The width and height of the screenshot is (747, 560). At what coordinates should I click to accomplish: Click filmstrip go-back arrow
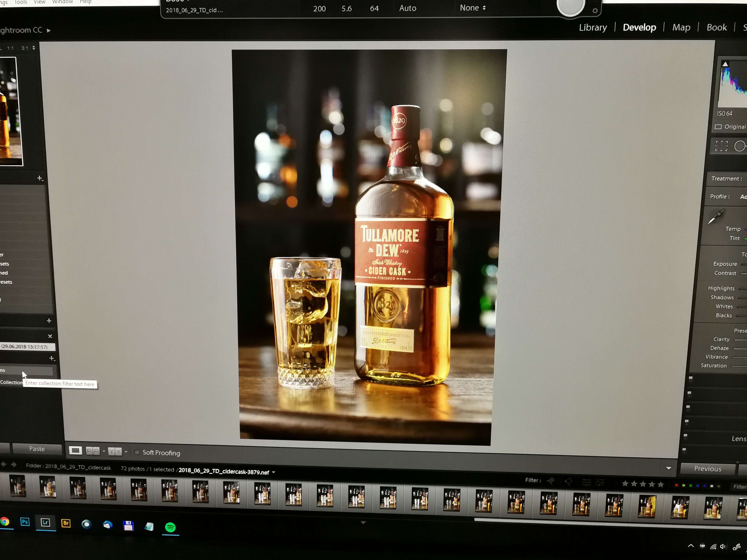pos(4,465)
